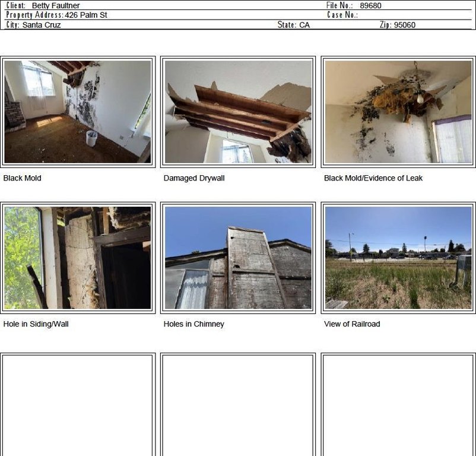Click the empty Case No. field
Viewport: 476px width, 456px height.
click(414, 15)
